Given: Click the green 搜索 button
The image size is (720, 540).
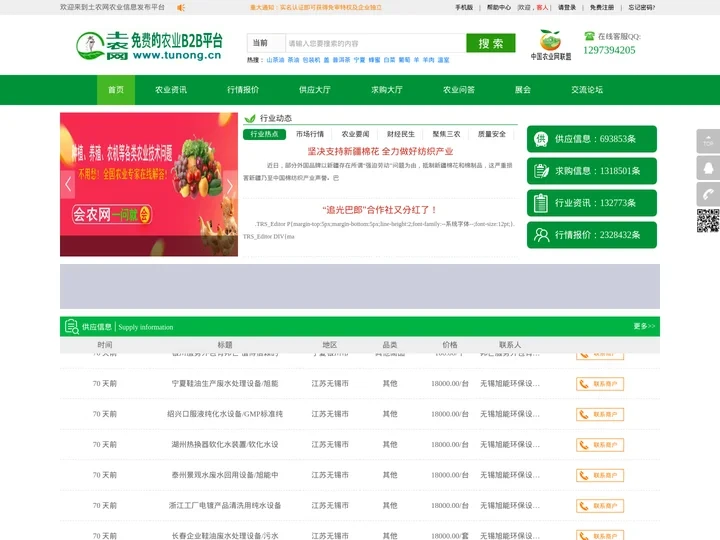Looking at the screenshot, I should coord(490,43).
